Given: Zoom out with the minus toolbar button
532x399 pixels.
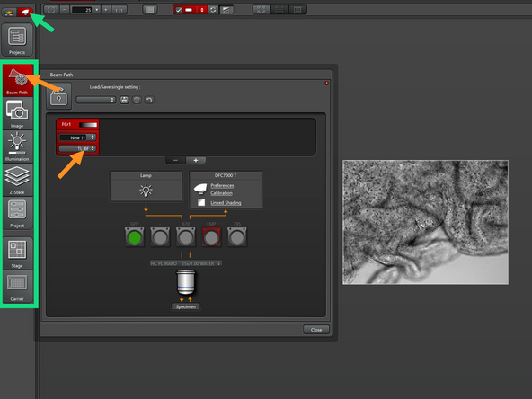Looking at the screenshot, I should [65, 10].
